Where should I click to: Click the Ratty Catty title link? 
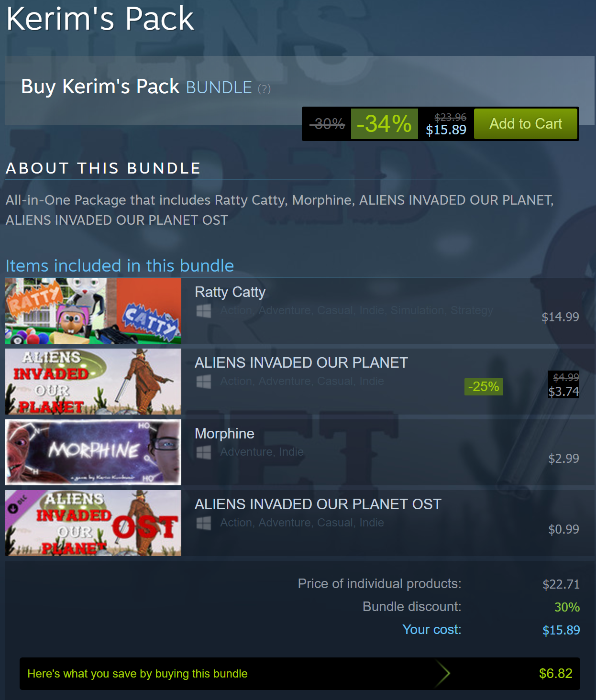tap(230, 292)
